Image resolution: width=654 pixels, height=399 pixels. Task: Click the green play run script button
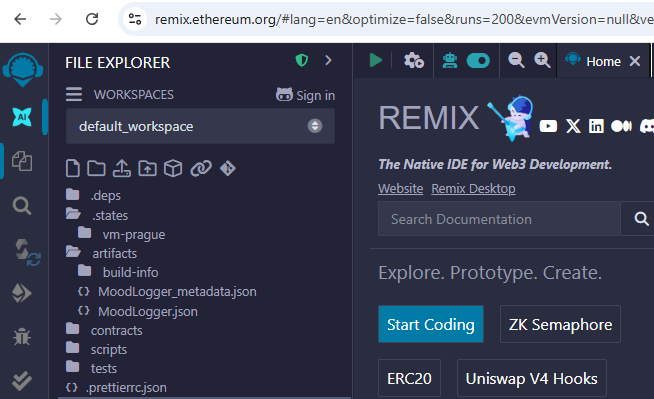[x=375, y=60]
